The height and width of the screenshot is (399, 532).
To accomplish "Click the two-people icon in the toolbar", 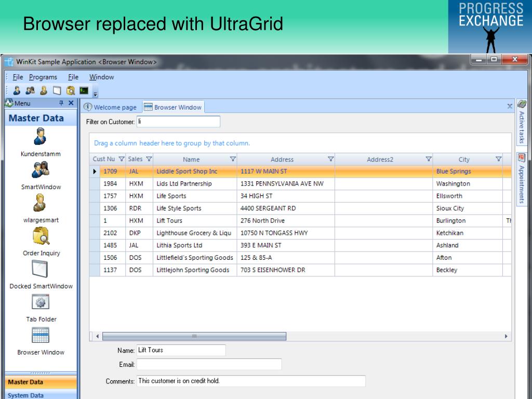I will (30, 90).
